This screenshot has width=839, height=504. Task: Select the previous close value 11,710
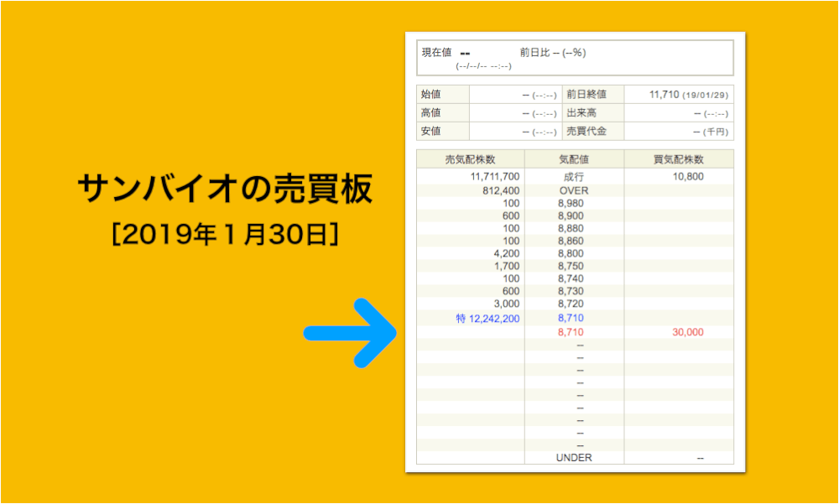click(664, 95)
